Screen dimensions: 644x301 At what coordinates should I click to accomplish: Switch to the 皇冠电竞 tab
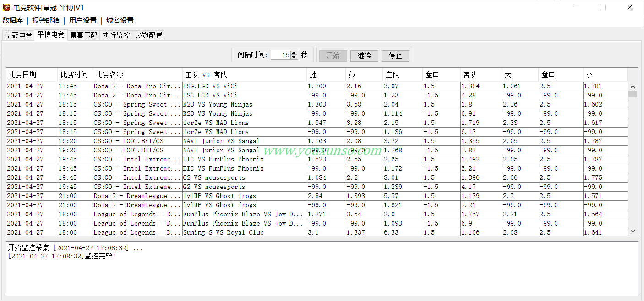(x=19, y=35)
